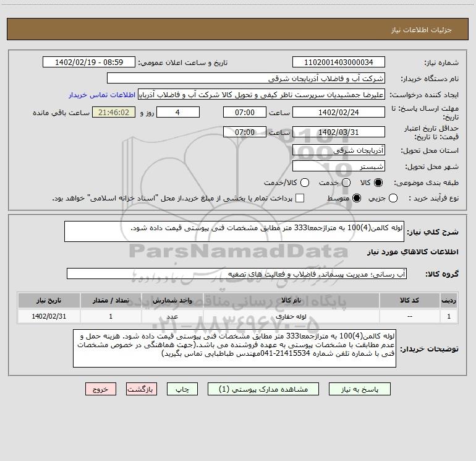This screenshot has height=461, width=476.
Task: Click the goods group field آب رسانی
Action: (x=237, y=274)
